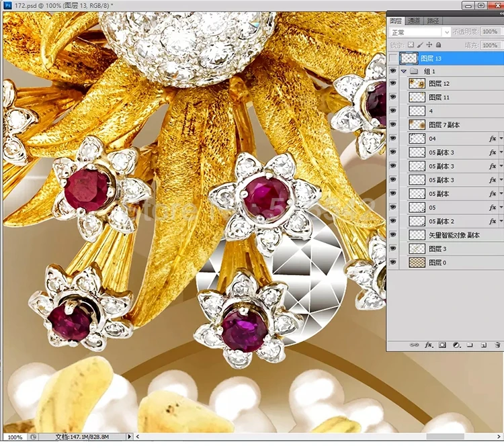Hide the 图层 12 layer
Image resolution: width=504 pixels, height=448 pixels.
[x=393, y=84]
